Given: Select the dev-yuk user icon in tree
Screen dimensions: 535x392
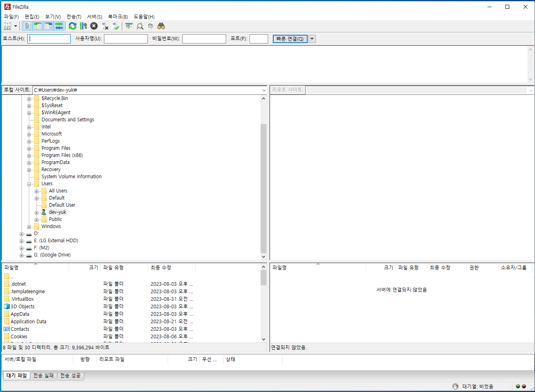Looking at the screenshot, I should (44, 212).
